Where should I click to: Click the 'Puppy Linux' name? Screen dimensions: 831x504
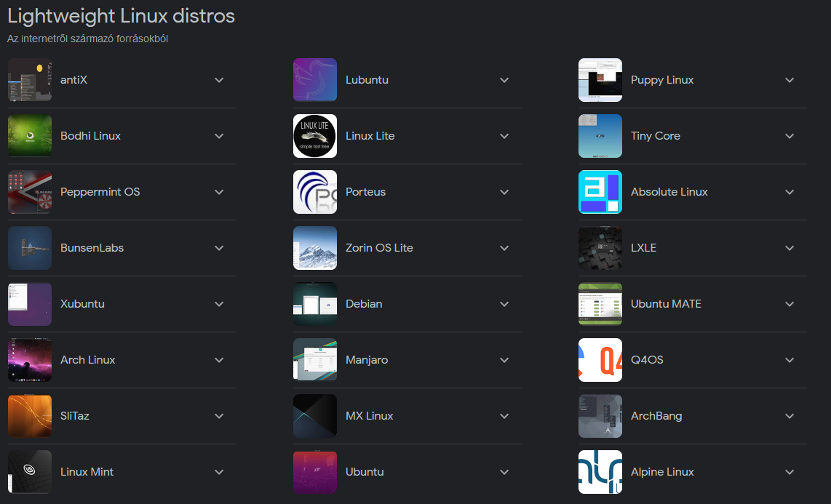coord(662,80)
